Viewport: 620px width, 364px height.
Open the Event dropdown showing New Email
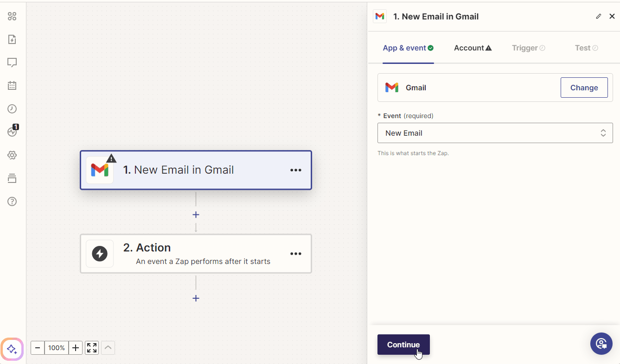(x=495, y=133)
